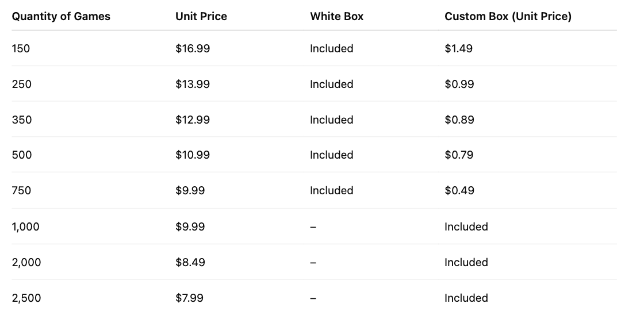Select the 500 quantity cell

point(21,155)
